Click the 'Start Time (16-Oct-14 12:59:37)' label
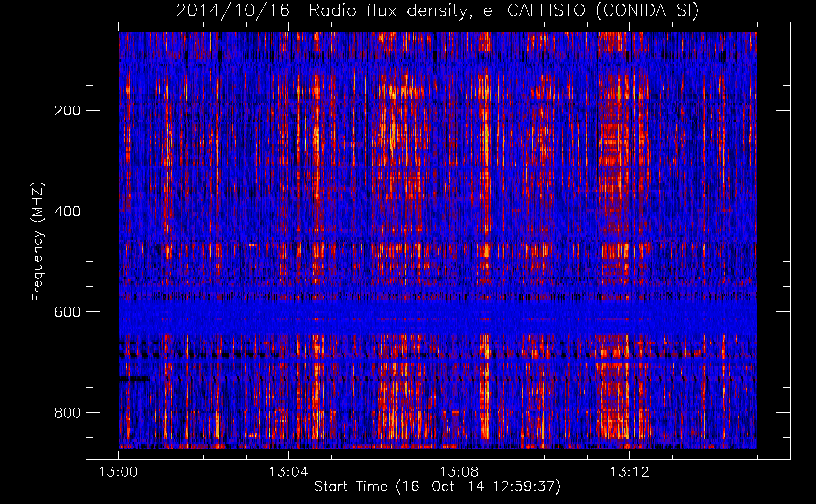This screenshot has width=816, height=504. (437, 487)
